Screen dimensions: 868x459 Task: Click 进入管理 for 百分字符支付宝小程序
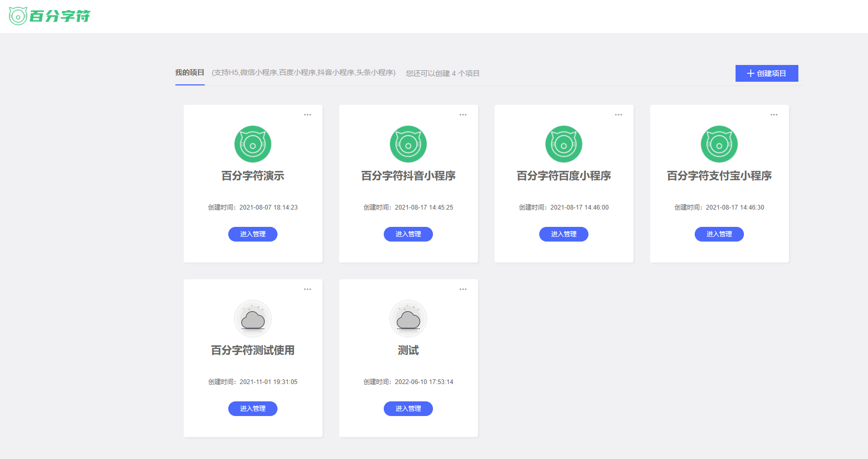click(719, 234)
